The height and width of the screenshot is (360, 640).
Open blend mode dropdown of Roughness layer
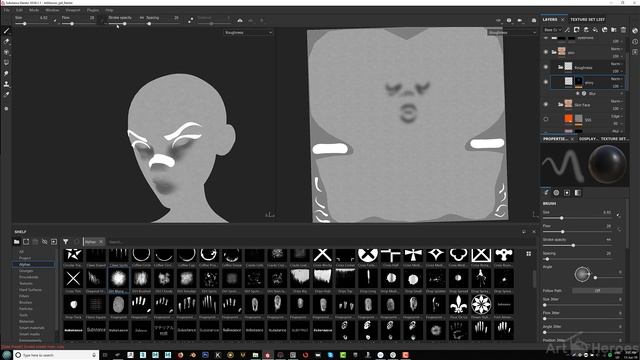point(616,64)
